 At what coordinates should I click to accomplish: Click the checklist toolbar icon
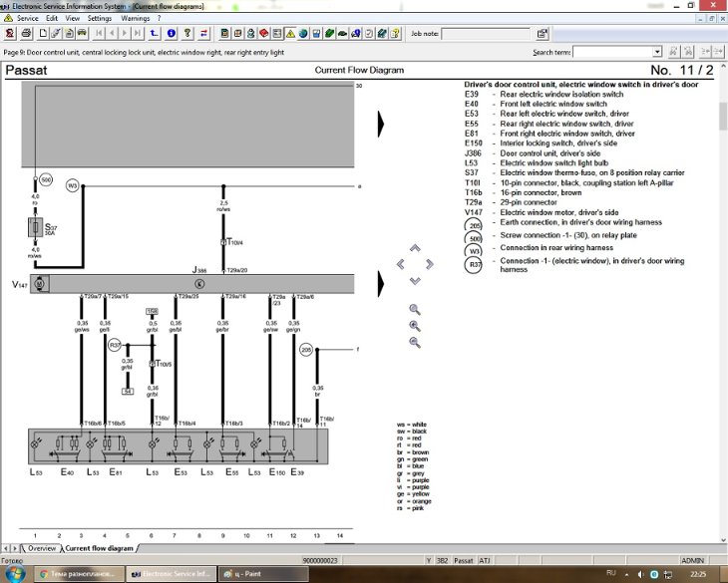(x=369, y=34)
